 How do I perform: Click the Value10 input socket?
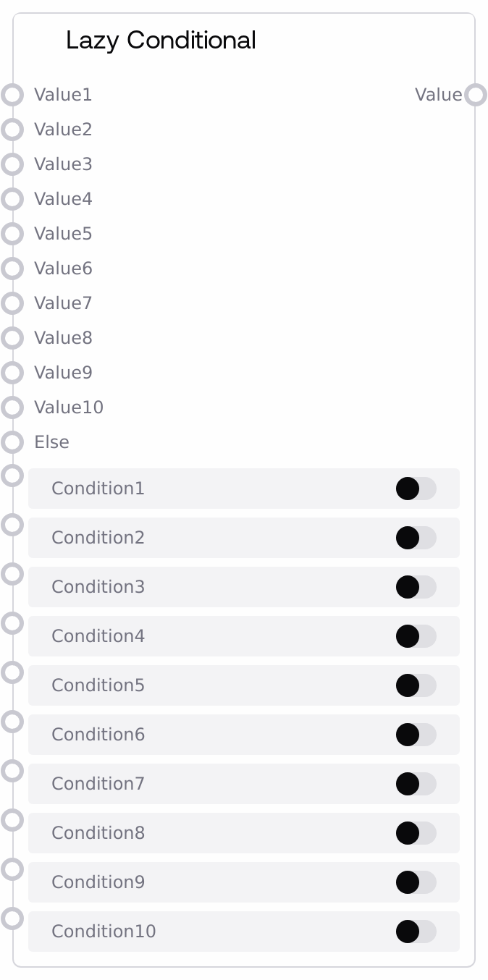[12, 407]
